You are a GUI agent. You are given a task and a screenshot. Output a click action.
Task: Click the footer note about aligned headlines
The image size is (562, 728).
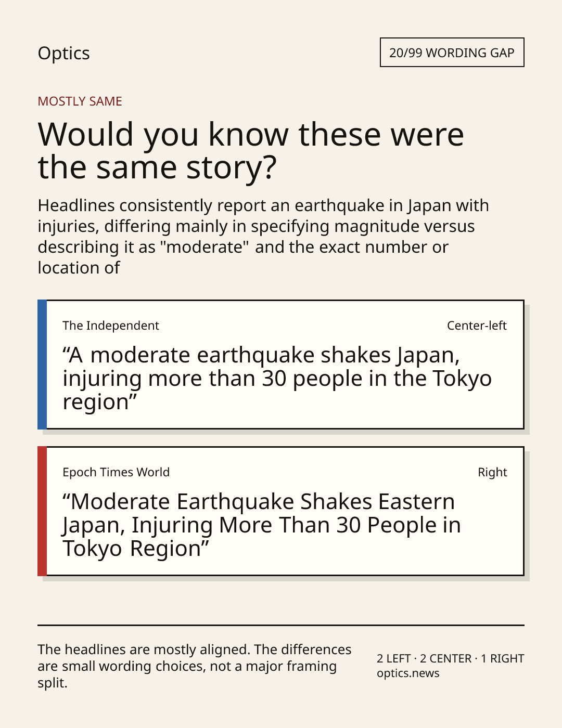point(195,666)
